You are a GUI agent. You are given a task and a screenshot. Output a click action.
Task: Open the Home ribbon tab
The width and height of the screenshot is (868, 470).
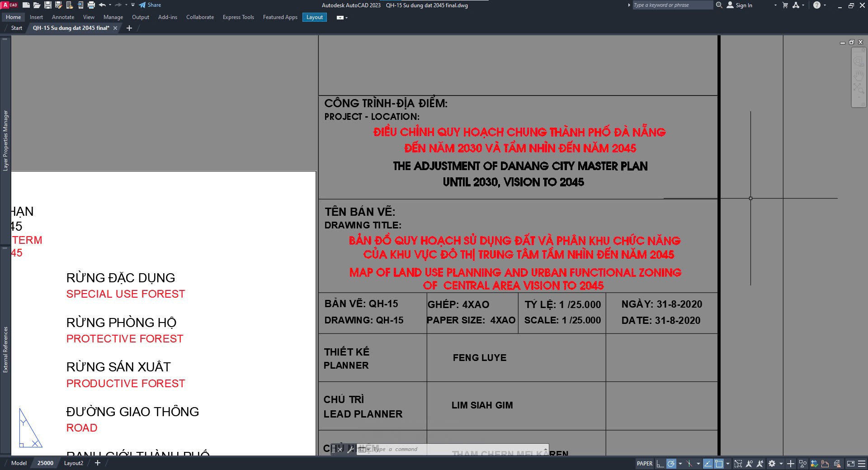pos(14,17)
